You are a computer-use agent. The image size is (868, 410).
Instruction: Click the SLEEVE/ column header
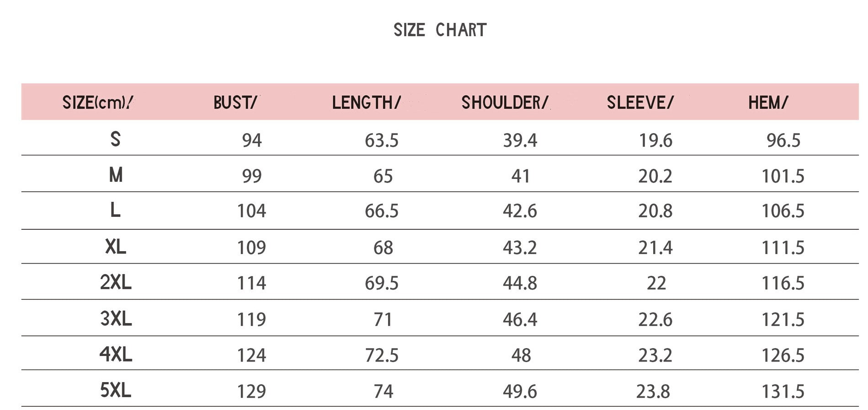point(640,102)
